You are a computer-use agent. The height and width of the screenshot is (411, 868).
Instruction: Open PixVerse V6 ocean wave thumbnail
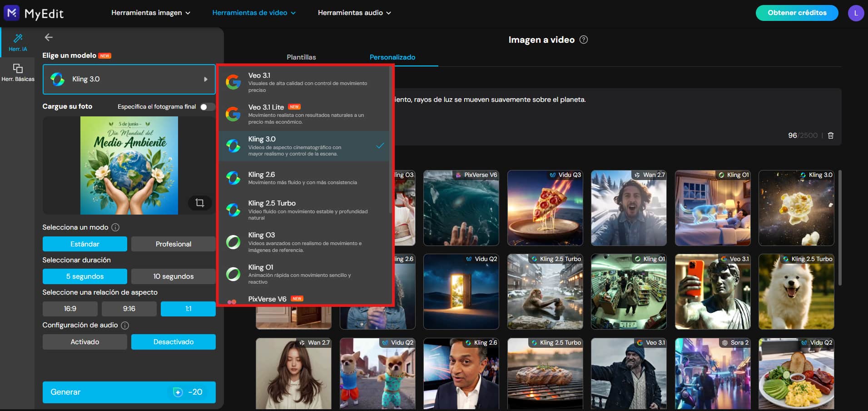(461, 208)
